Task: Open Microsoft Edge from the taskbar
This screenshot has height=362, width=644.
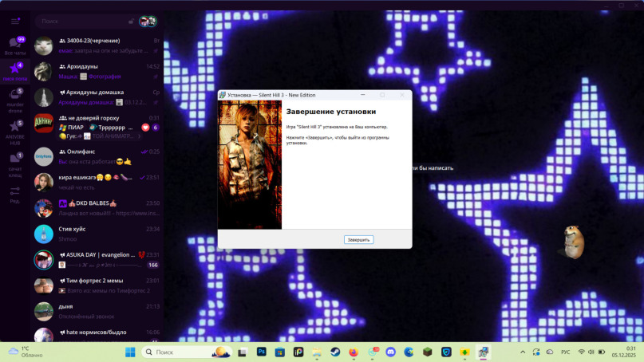Action: click(409, 352)
